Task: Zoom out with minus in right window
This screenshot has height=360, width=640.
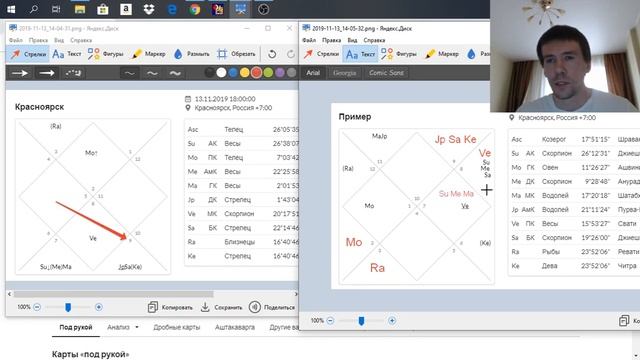Action: pyautogui.click(x=330, y=320)
